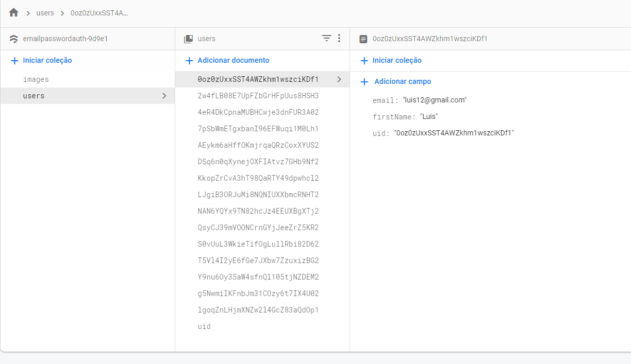Select the 0oz0zUxxSST4A… breadcrumb

click(99, 13)
